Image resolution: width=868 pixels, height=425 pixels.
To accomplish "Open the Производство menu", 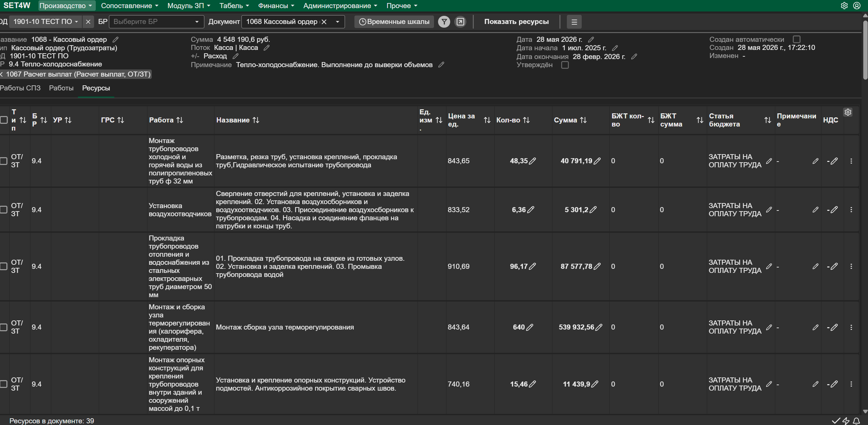I will click(x=66, y=6).
